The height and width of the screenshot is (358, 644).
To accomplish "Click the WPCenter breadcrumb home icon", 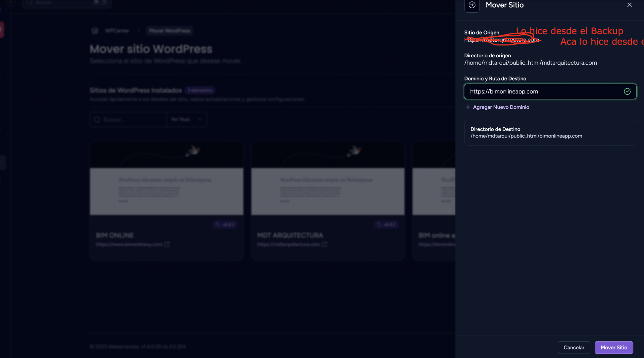I will (95, 31).
